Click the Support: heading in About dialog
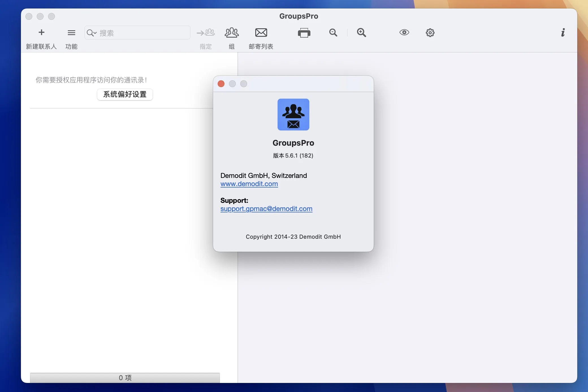 click(234, 201)
